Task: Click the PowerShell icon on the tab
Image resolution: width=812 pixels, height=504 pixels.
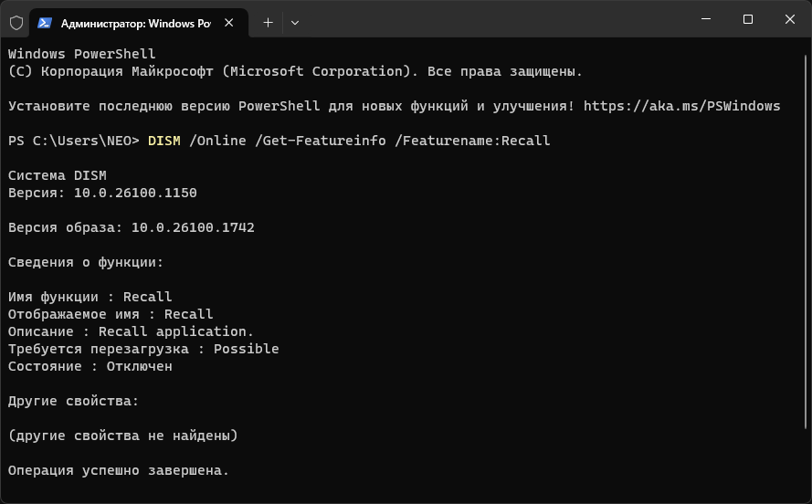Action: click(44, 22)
